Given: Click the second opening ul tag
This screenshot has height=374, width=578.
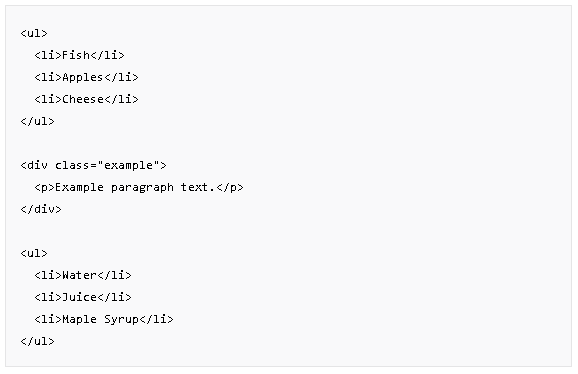Looking at the screenshot, I should [x=34, y=254].
